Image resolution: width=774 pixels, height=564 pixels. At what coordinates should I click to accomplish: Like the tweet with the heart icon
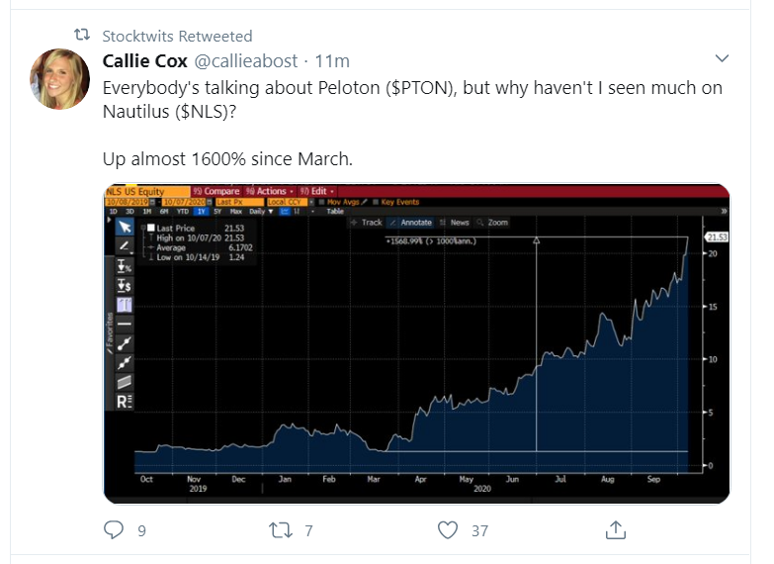coord(449,529)
